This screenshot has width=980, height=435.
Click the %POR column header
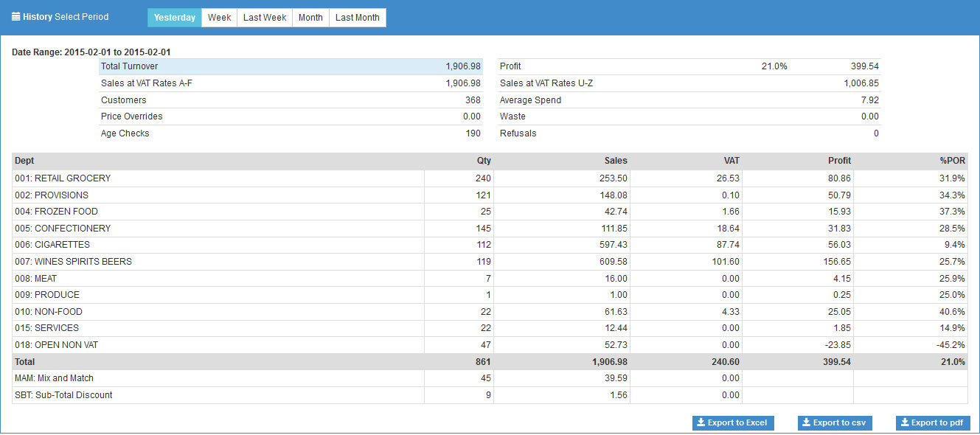(953, 161)
